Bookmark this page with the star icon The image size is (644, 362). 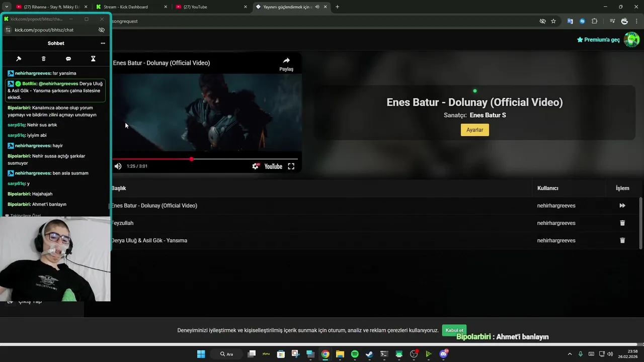(553, 21)
